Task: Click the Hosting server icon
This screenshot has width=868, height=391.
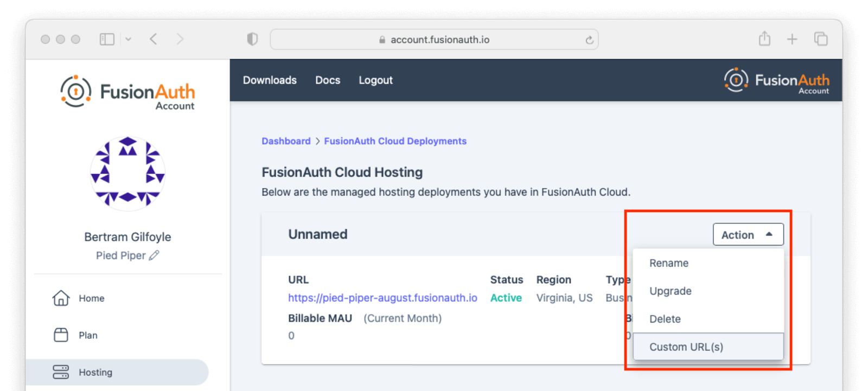Action: (61, 372)
